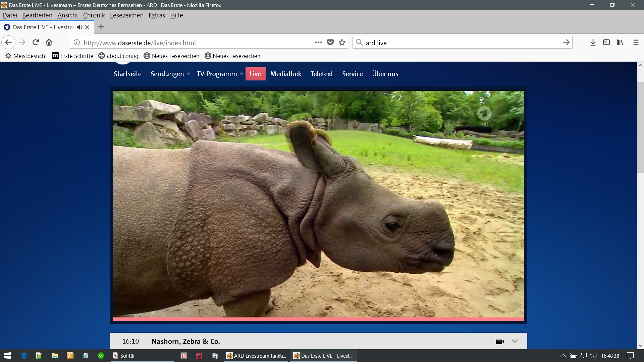Viewport: 644px width, 362px height.
Task: Open the downloads arrow icon
Action: tap(593, 43)
